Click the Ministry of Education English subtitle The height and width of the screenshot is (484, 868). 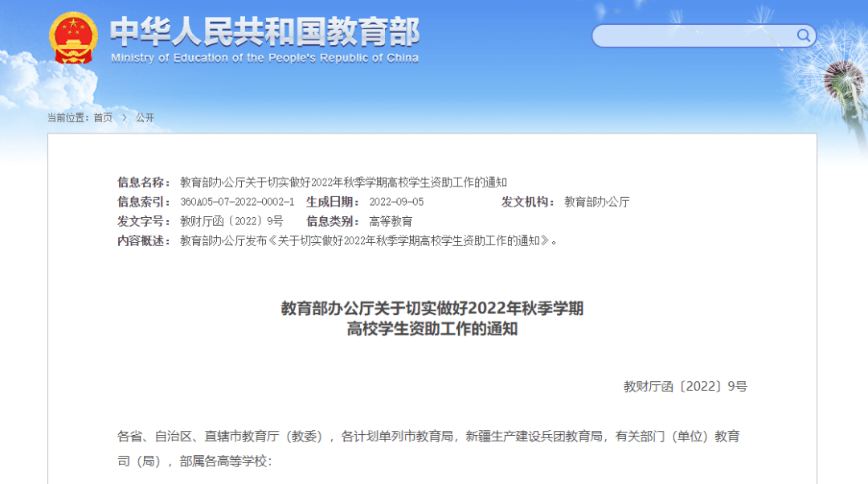point(264,58)
